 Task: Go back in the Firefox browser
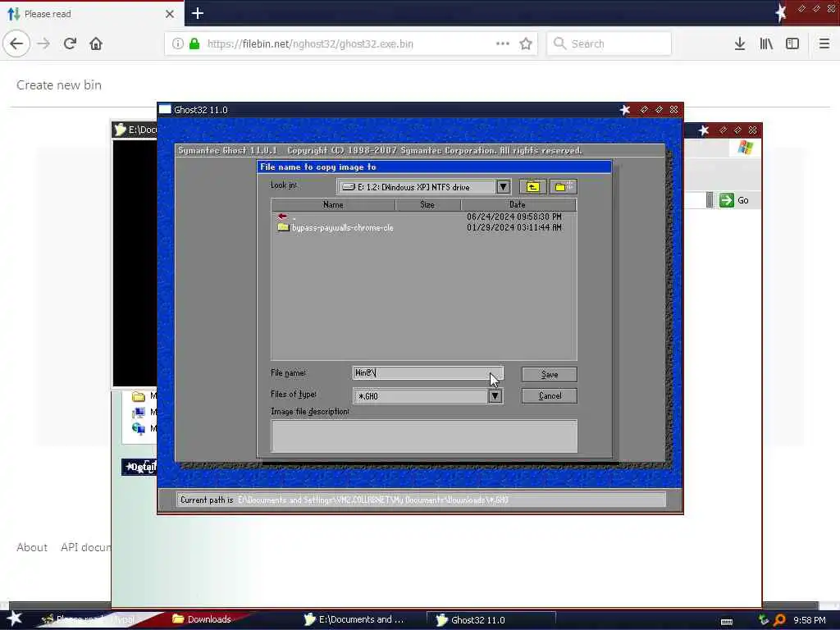point(16,43)
